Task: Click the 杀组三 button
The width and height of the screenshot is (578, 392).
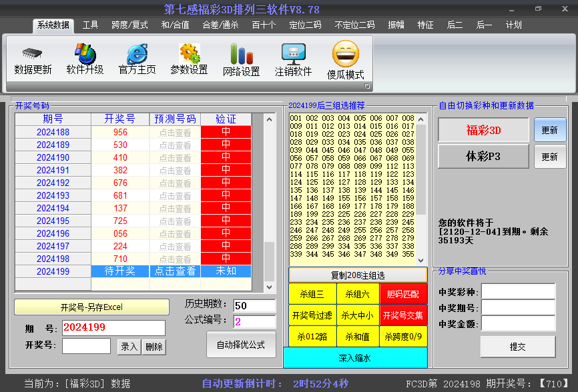Action: 312,294
